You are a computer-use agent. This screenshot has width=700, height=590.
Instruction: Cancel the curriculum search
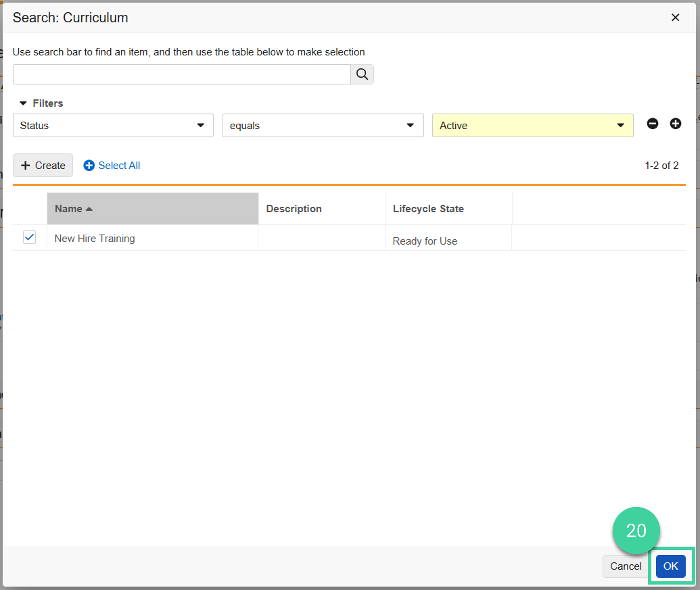(625, 566)
